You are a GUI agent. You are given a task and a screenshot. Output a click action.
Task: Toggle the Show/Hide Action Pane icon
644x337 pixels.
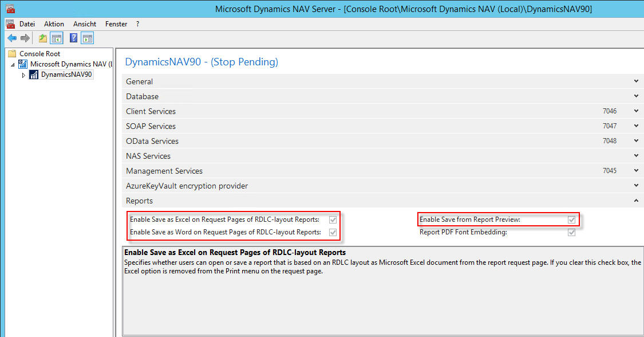pos(88,38)
